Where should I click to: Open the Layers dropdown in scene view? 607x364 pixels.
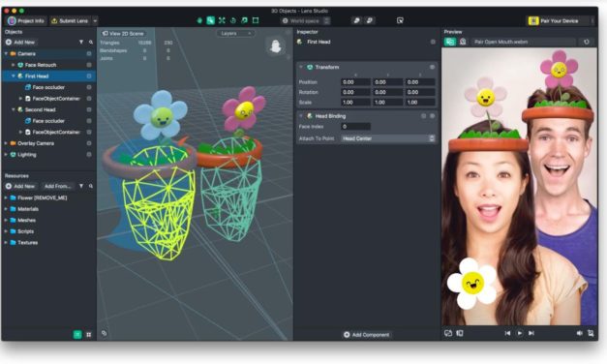tap(236, 33)
